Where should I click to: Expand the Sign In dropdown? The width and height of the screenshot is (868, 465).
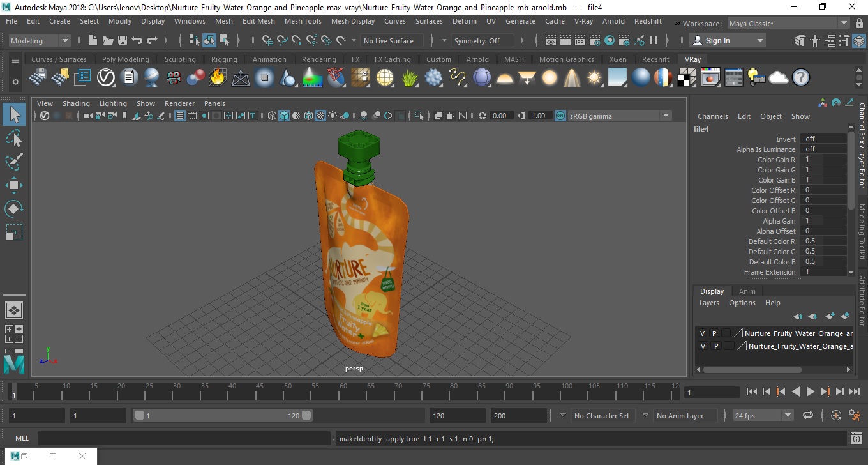click(x=759, y=40)
